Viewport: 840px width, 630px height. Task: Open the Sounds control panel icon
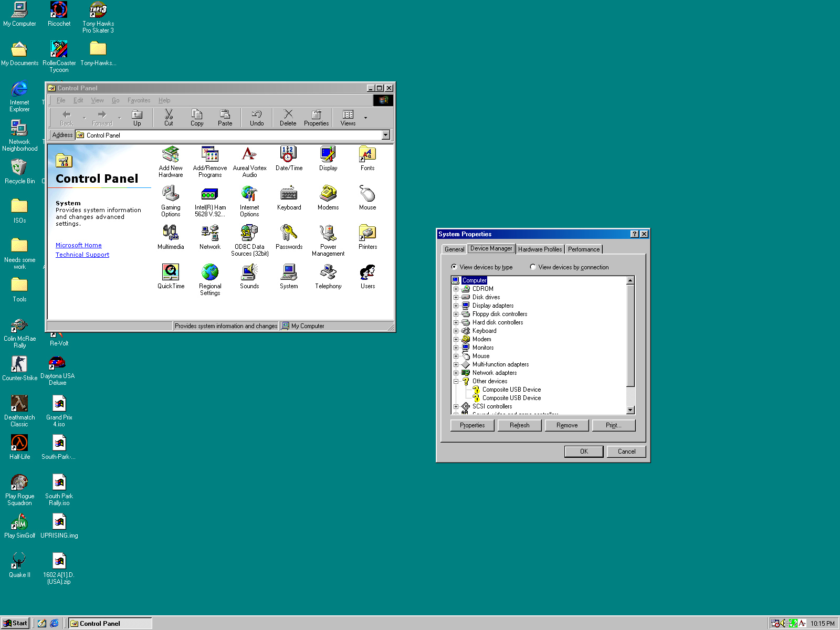pyautogui.click(x=249, y=273)
